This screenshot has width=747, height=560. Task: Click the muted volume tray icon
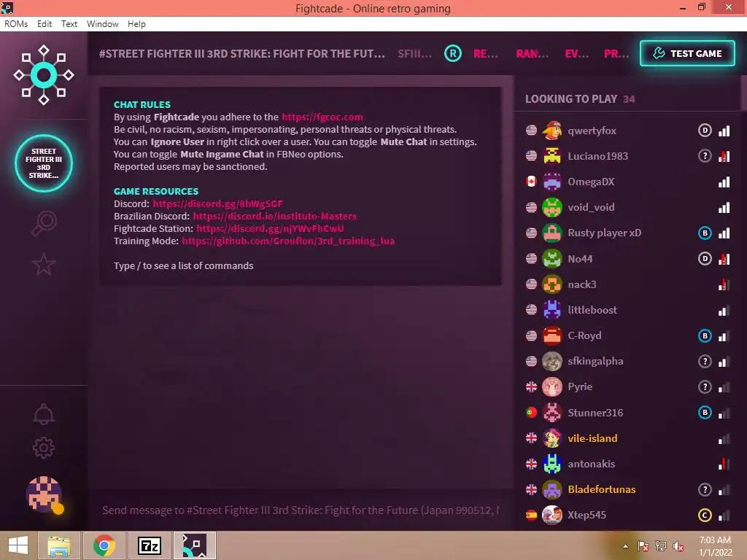point(678,546)
